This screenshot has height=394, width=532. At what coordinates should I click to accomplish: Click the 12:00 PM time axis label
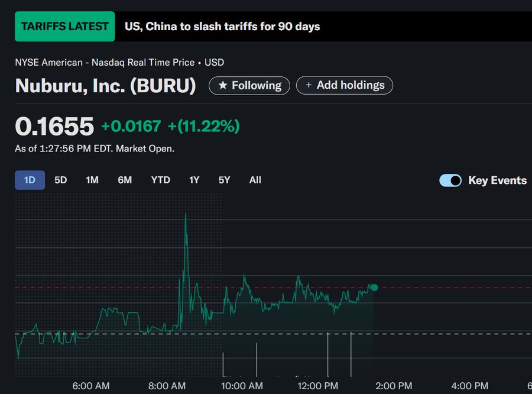coord(318,386)
